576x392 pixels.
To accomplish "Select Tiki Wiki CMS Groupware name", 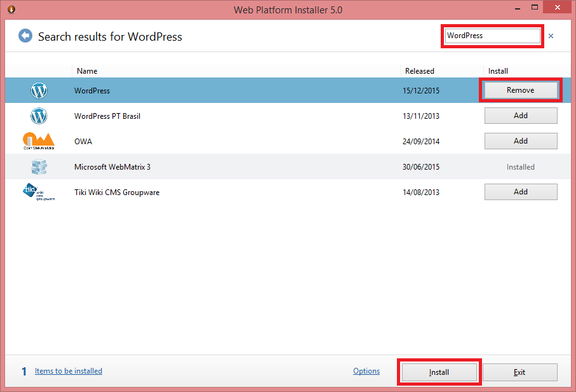I will [x=117, y=192].
